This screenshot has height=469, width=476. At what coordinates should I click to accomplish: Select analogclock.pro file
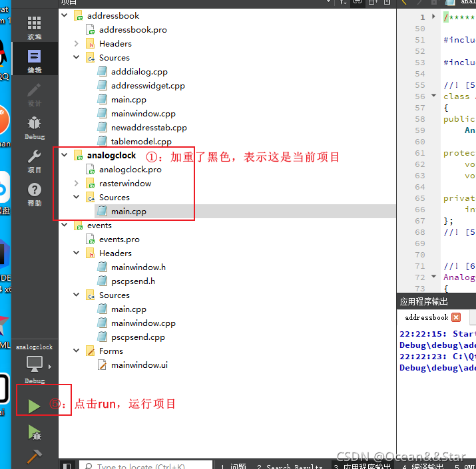(130, 170)
